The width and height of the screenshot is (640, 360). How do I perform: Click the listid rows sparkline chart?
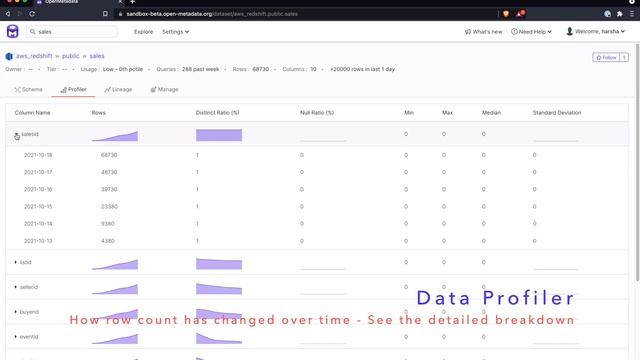point(115,264)
